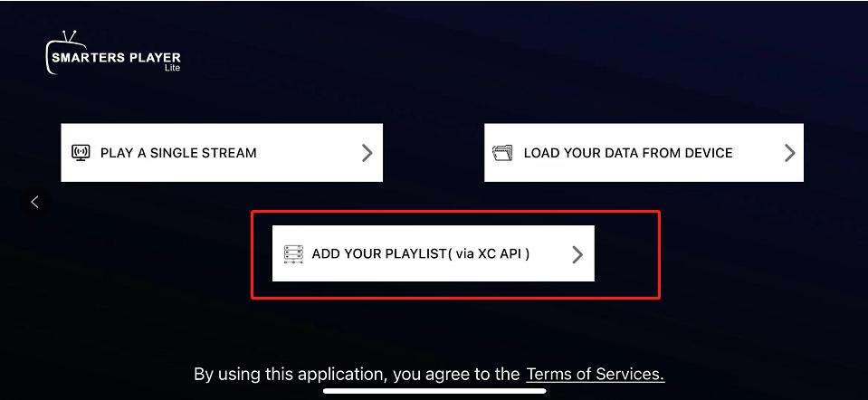
Task: Click the folder icon beside Load Your Data
Action: point(502,152)
